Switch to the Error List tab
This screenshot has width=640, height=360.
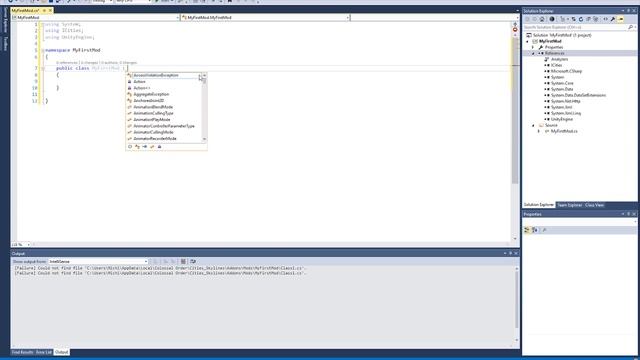[44, 352]
